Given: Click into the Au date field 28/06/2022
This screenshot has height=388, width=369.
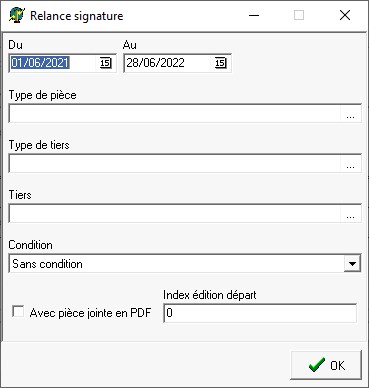Looking at the screenshot, I should (x=169, y=63).
